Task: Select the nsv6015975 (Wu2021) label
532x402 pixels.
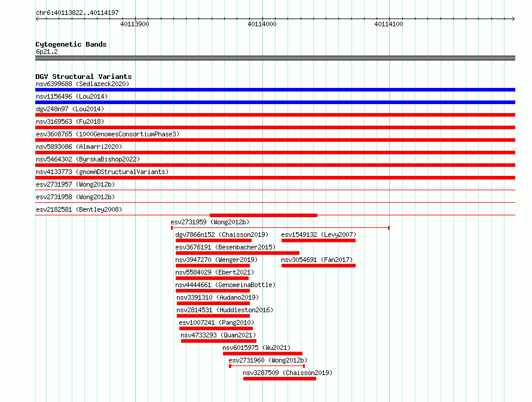Action: click(x=256, y=348)
